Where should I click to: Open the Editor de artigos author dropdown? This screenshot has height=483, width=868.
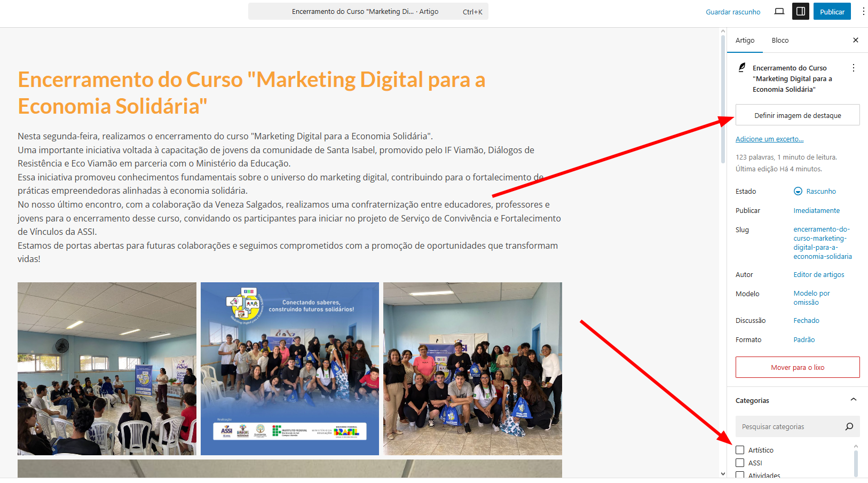point(818,274)
